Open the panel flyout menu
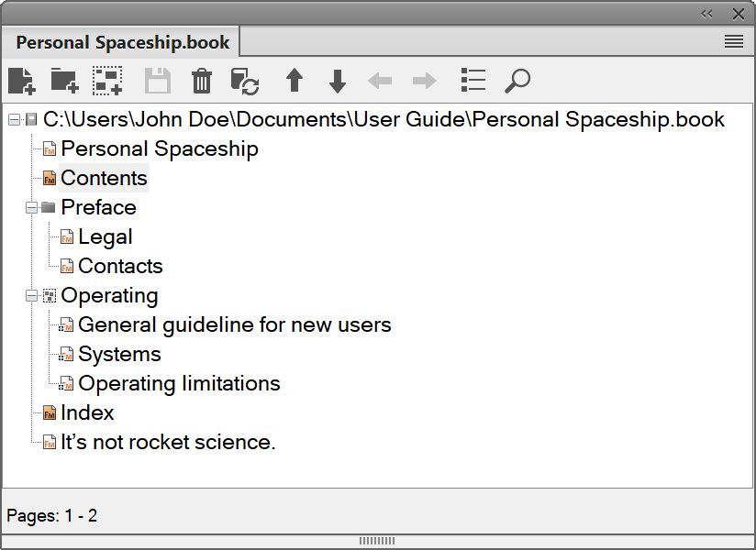Image resolution: width=756 pixels, height=550 pixels. [x=733, y=41]
